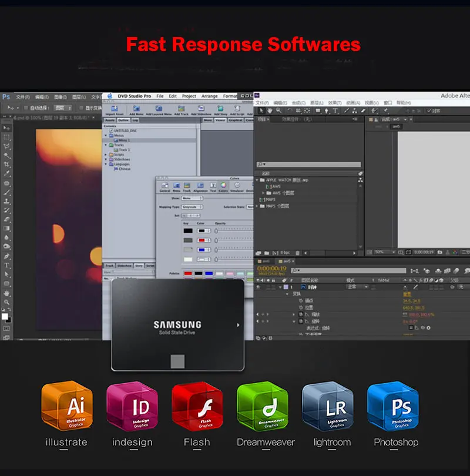Viewport: 470px width, 476px height.
Task: Open the 文件(F) menu in Photoshop
Action: point(23,97)
